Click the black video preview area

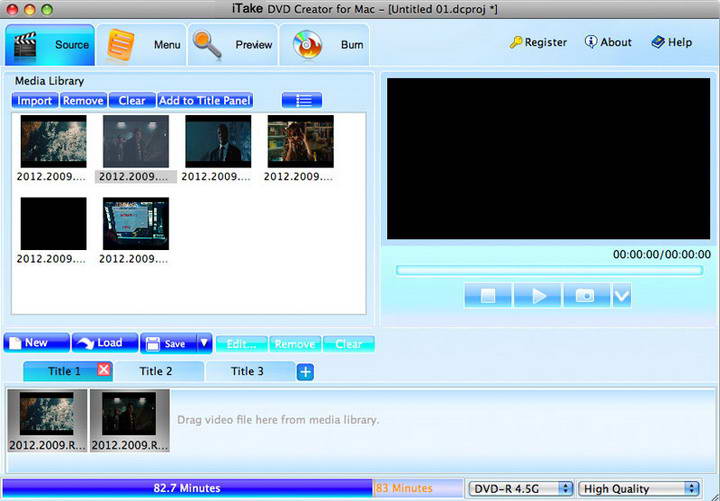pyautogui.click(x=548, y=158)
